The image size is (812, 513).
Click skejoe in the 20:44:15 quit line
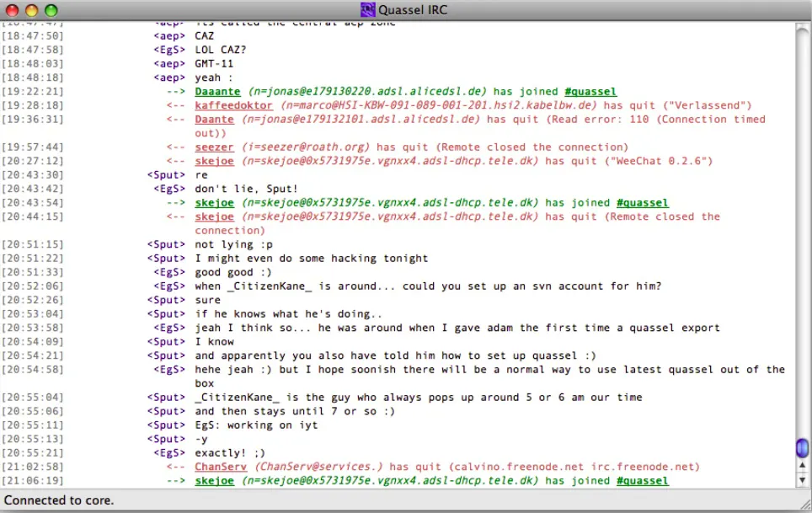click(x=215, y=216)
